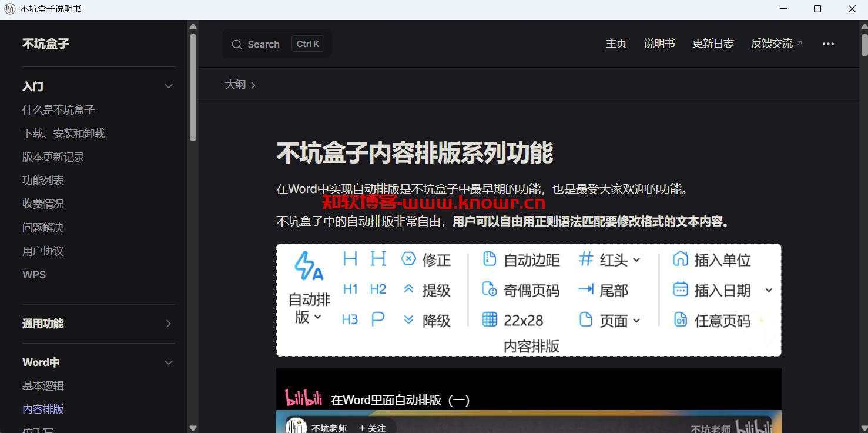Viewport: 868px width, 433px height.
Task: Click the 不坑盒子 site title in sidebar
Action: [x=46, y=44]
